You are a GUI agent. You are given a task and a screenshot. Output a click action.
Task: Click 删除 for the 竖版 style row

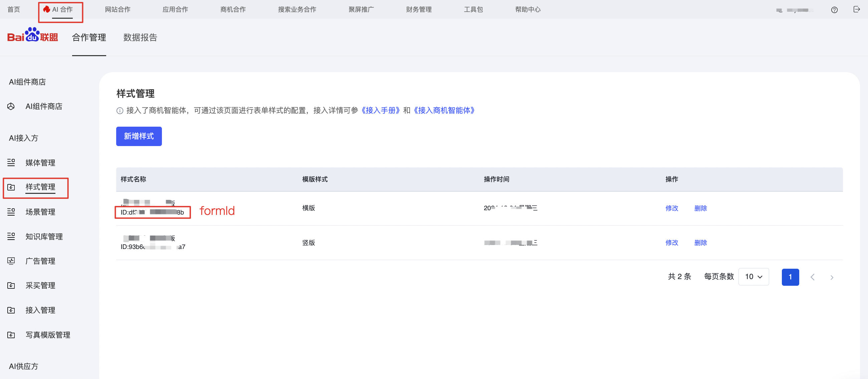700,242
